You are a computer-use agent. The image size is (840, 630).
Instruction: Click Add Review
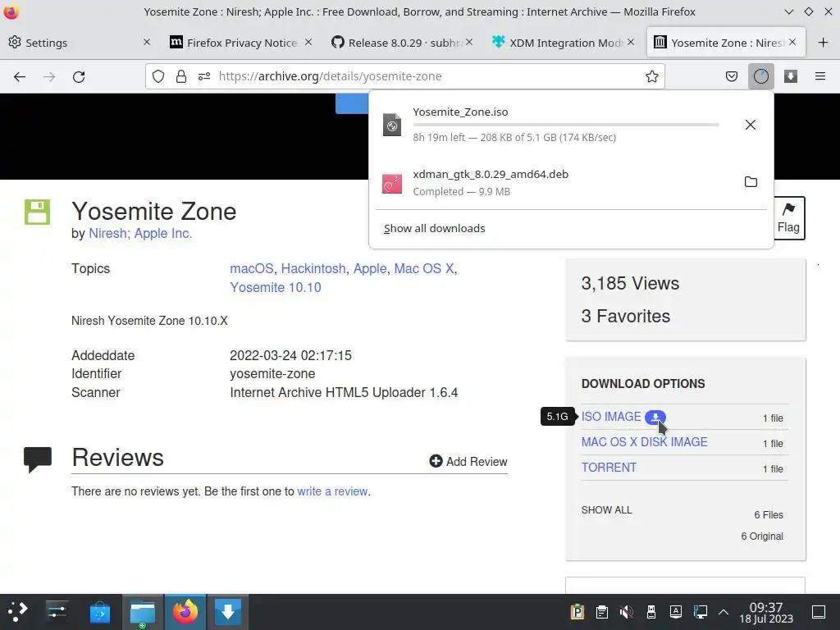click(x=468, y=461)
